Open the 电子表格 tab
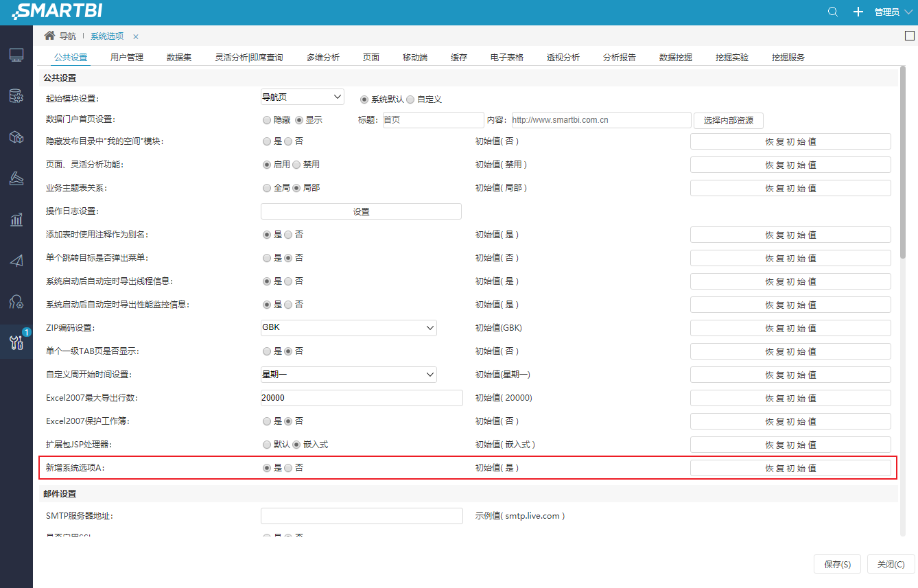Viewport: 918px width, 588px height. [x=507, y=57]
